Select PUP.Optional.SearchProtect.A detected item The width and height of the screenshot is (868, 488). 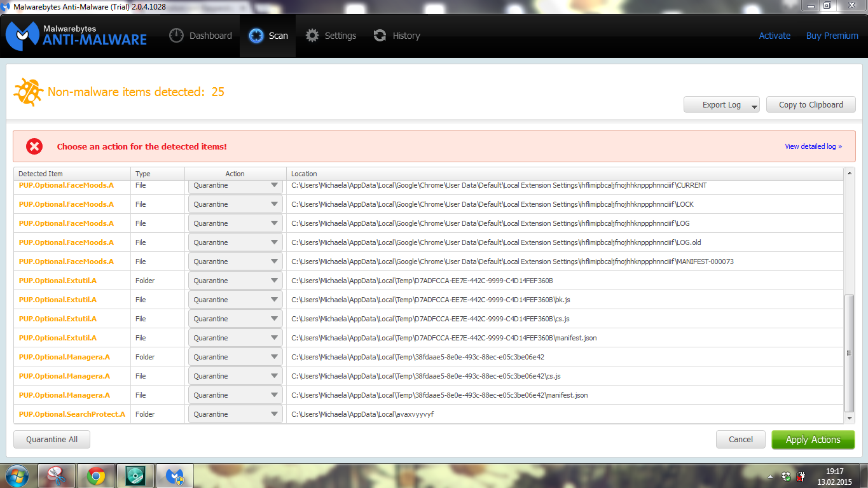pos(72,414)
